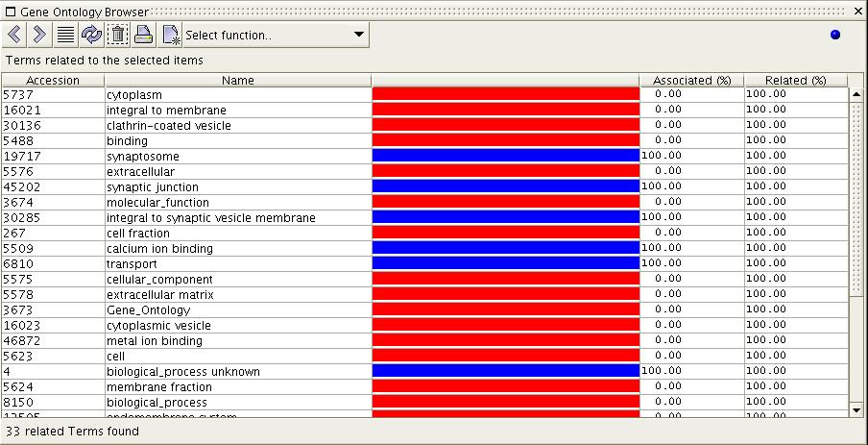Click Associated 0.00 value for cytoplasm
The height and width of the screenshot is (445, 868).
pyautogui.click(x=668, y=94)
